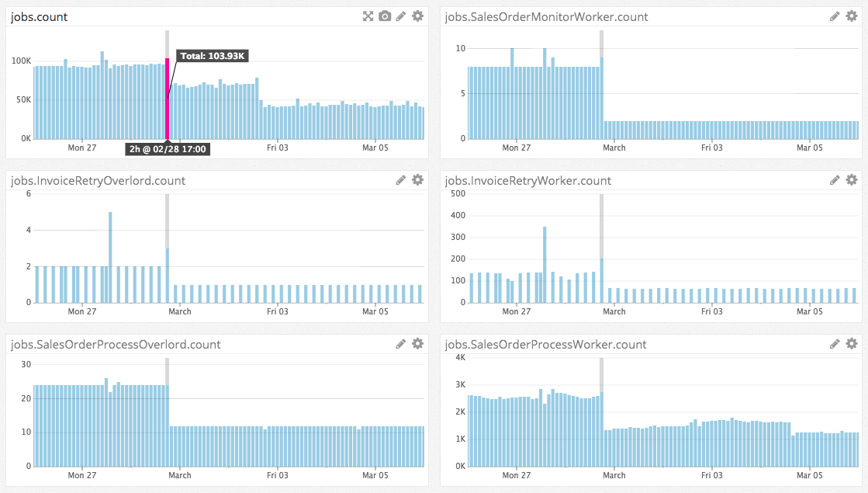Edit the jobs.SalesOrderProcessWorker.count graph
Screen dimensions: 868x493
[835, 344]
